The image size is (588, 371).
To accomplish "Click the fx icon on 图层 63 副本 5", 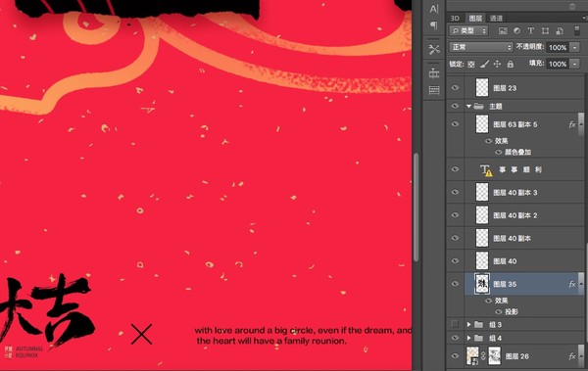I will (572, 124).
